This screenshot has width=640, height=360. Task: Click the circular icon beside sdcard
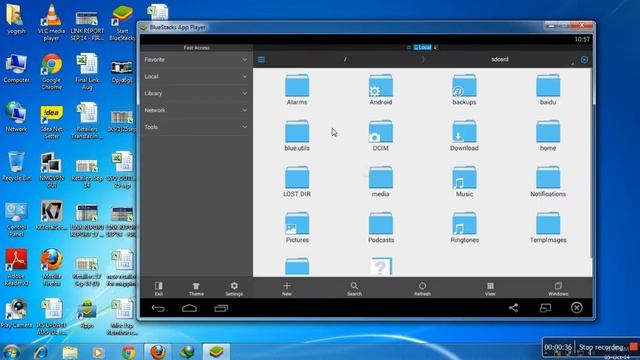(584, 60)
